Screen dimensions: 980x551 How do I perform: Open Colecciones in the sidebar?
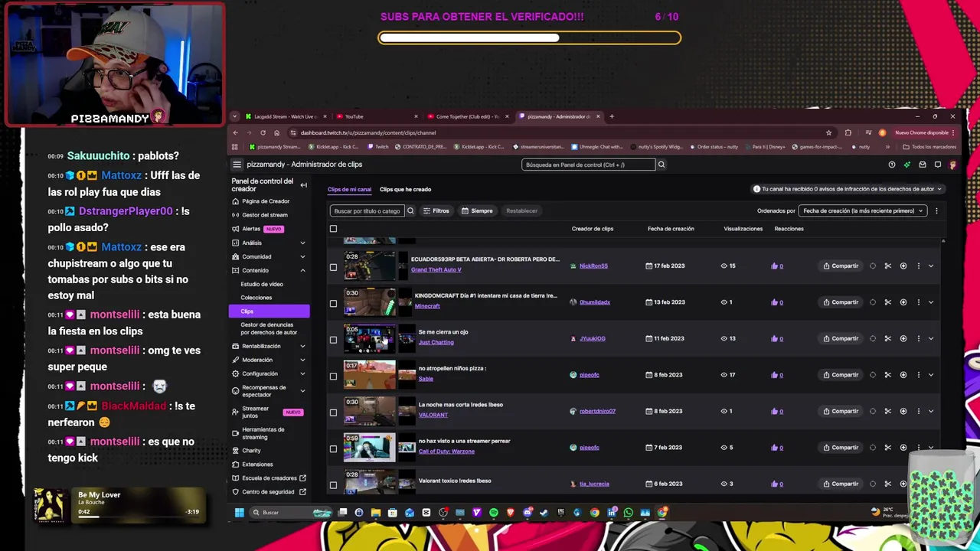pos(256,298)
